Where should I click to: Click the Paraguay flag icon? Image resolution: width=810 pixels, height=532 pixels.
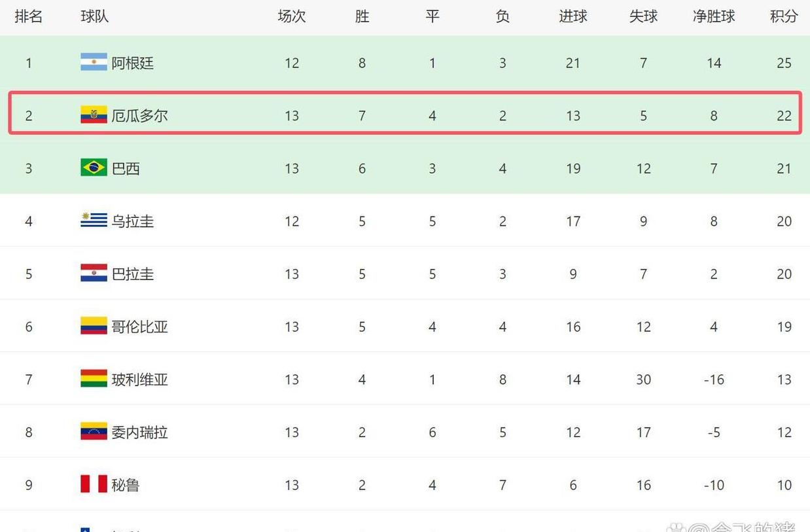click(94, 273)
